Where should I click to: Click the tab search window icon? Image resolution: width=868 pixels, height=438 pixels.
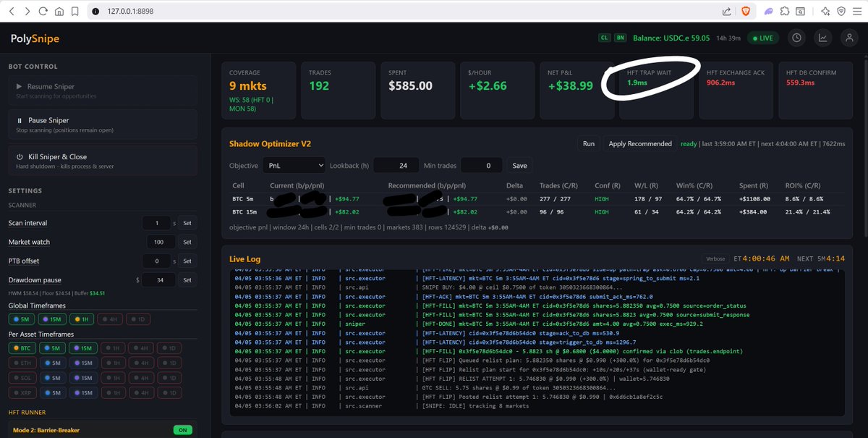coord(801,12)
